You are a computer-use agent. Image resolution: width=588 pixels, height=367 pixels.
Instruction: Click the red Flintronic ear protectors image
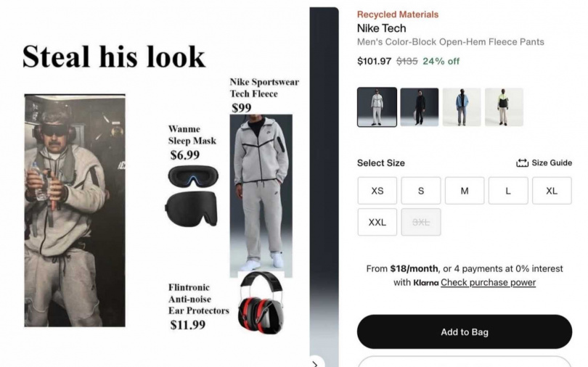point(261,302)
